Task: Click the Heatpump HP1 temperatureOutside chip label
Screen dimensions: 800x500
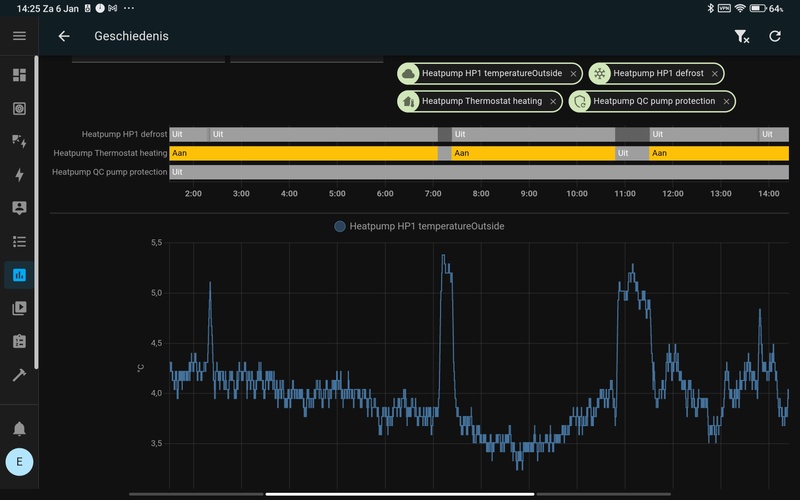Action: click(492, 73)
